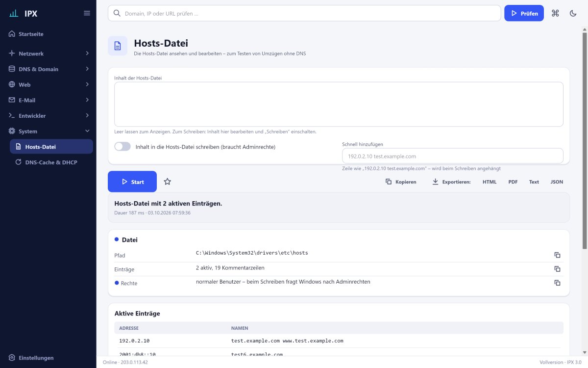Collapse sidebar with hamburger menu icon
The width and height of the screenshot is (588, 368).
point(87,13)
